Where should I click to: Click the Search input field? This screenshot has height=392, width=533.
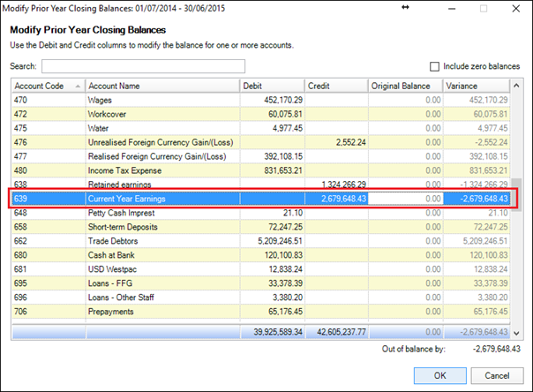(x=143, y=66)
